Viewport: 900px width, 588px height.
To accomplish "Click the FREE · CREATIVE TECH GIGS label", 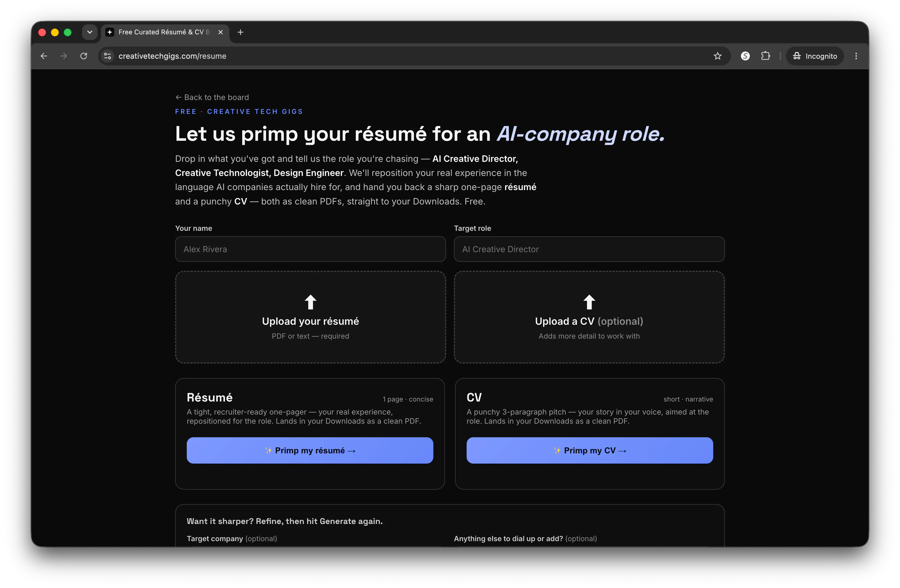I will (x=239, y=112).
